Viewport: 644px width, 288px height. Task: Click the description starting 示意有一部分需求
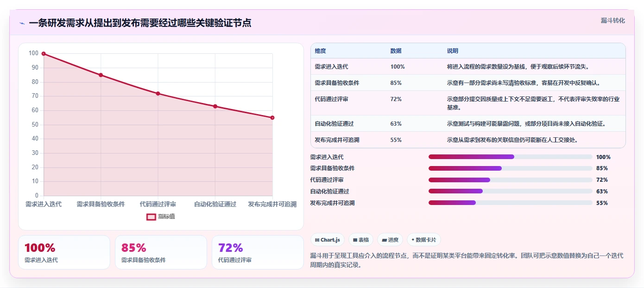tap(524, 83)
